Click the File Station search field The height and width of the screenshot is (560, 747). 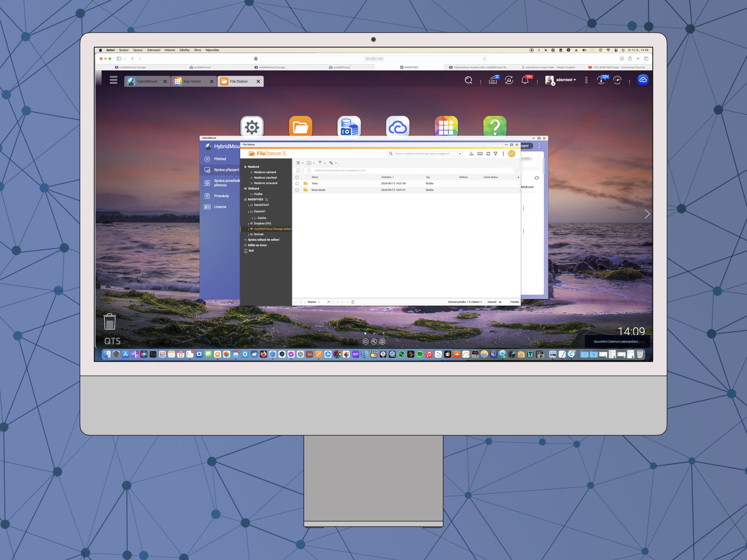coord(424,154)
